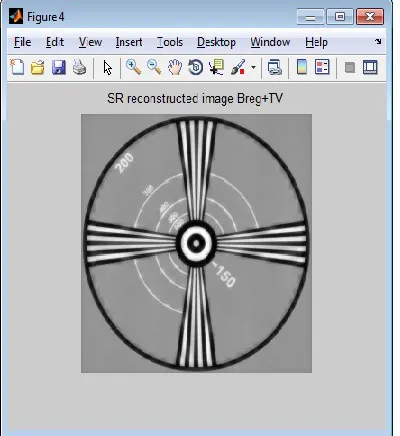
Task: Print the figure using printer icon
Action: [79, 67]
